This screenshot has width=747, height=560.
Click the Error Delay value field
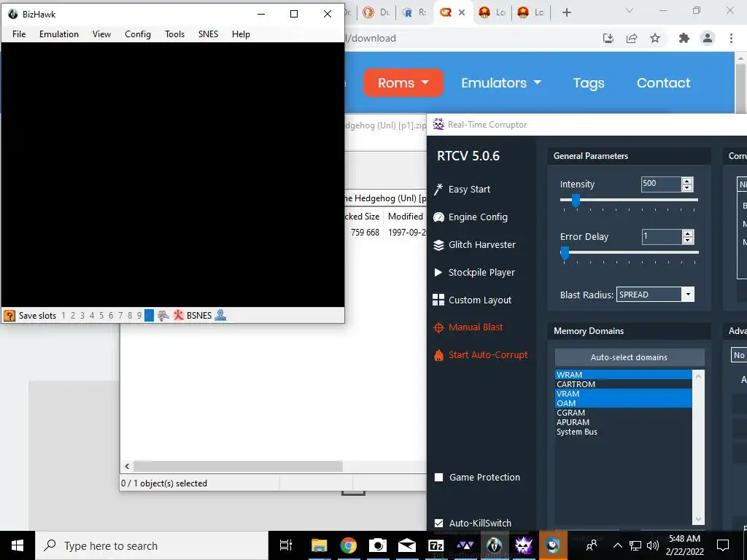coord(662,237)
